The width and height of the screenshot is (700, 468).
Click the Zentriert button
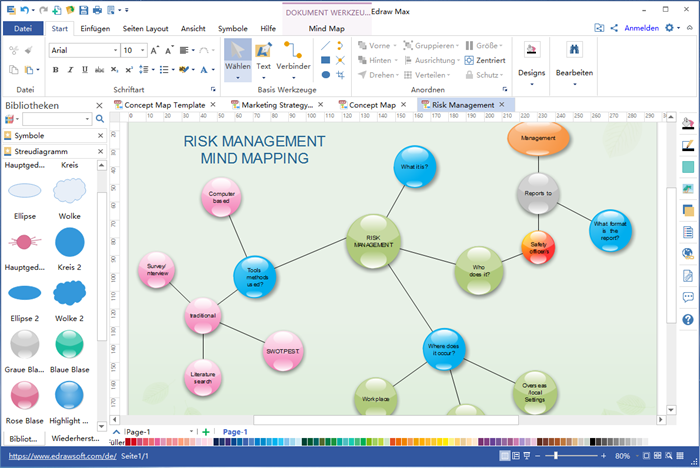point(485,60)
